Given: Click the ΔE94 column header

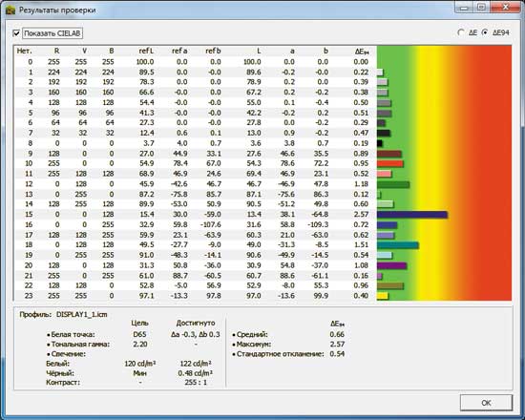Looking at the screenshot, I should coord(362,52).
